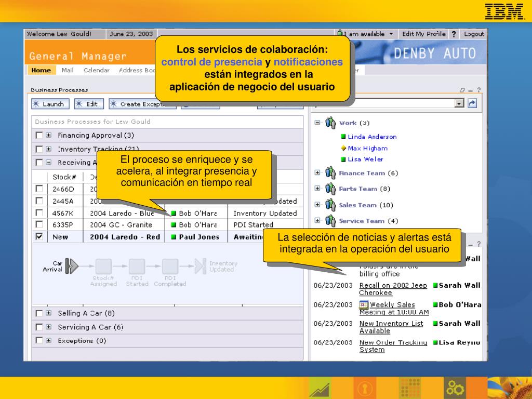532x399 pixels.
Task: Check the Financing Approval checkbox
Action: 39,136
